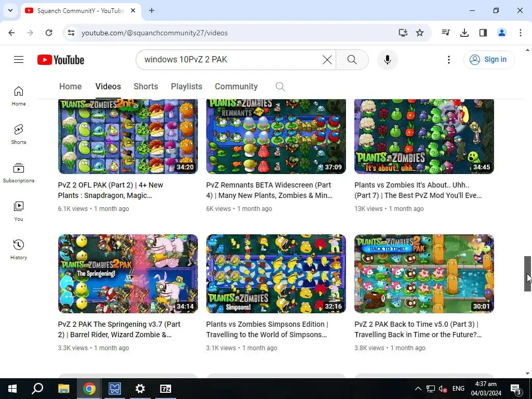Open the notification center
Image resolution: width=532 pixels, height=399 pixels.
click(x=516, y=389)
